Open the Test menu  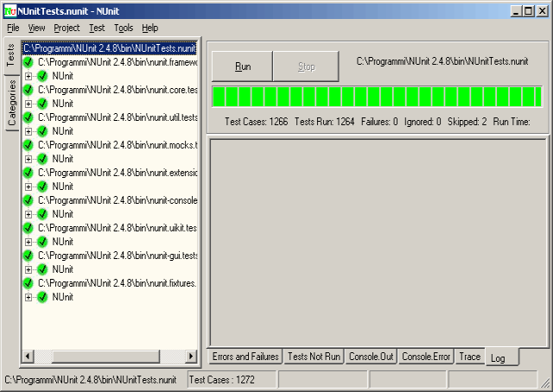coord(97,28)
